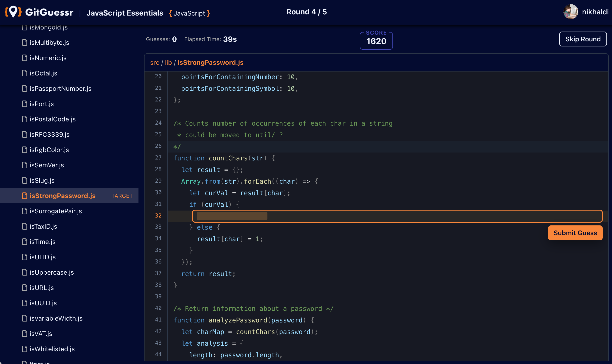Click the file icon next to isUUID.js
Viewport: 612px width, 364px height.
tap(25, 303)
